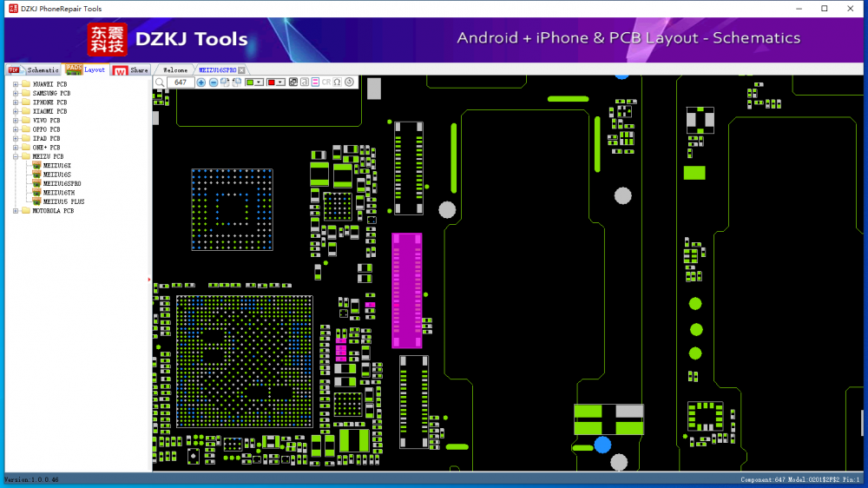Expand the IPHONE PCB folder
The image size is (868, 488).
pyautogui.click(x=16, y=102)
